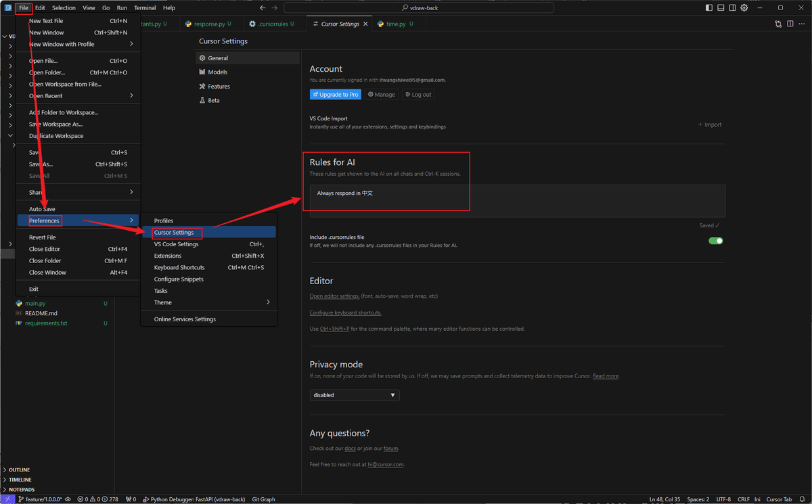The width and height of the screenshot is (812, 504).
Task: Open requirements.txt in file explorer
Action: click(46, 323)
